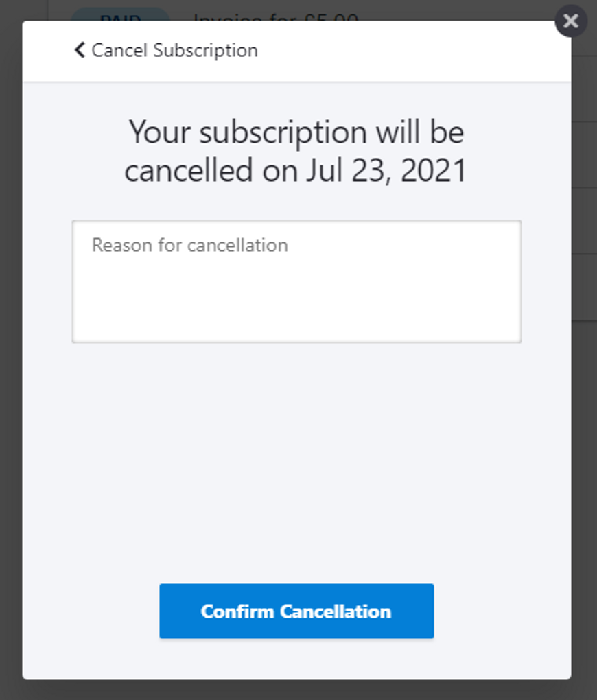The height and width of the screenshot is (700, 597).
Task: Close the dialog with the X icon
Action: pos(571,21)
